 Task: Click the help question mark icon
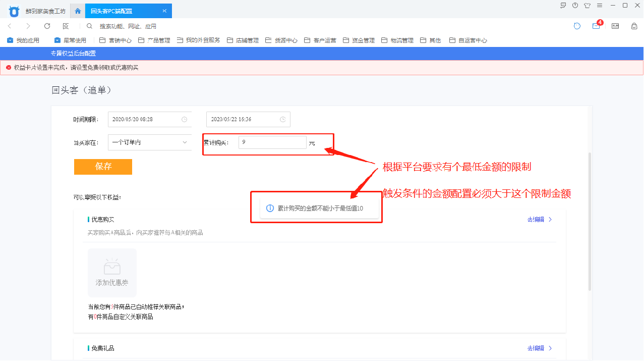[575, 6]
